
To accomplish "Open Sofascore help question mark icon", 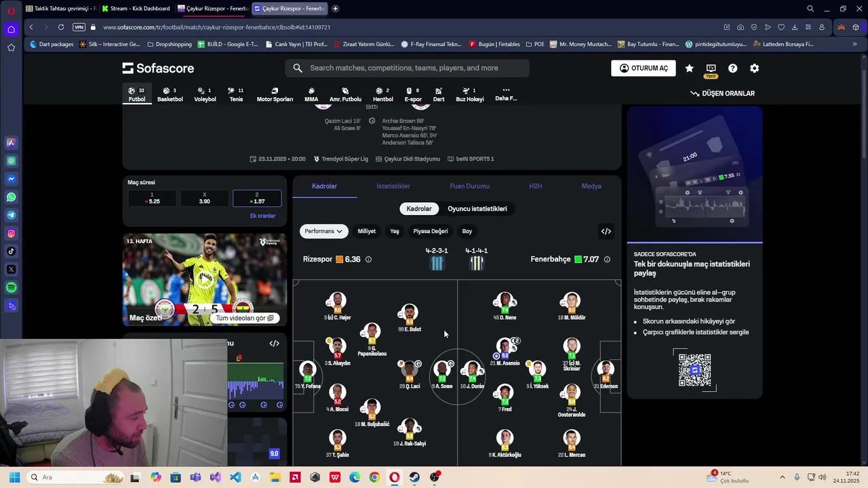I will click(x=732, y=68).
